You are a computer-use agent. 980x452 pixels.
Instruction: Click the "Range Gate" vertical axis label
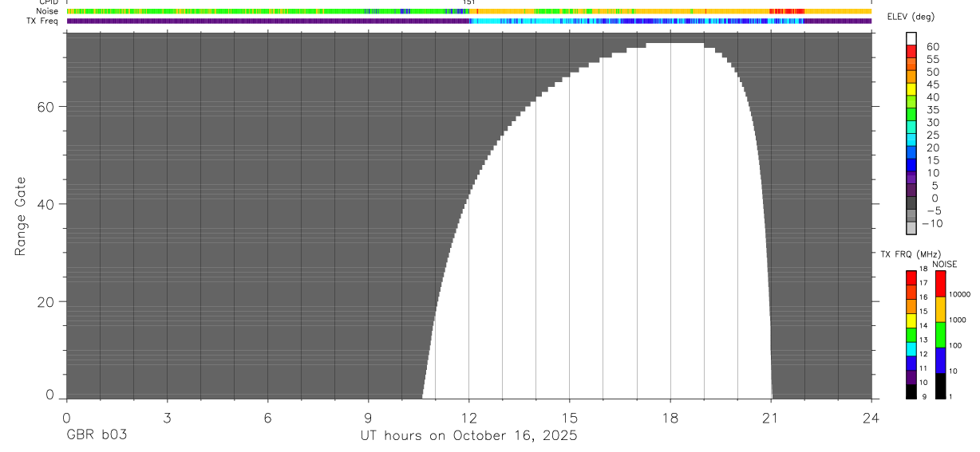pyautogui.click(x=22, y=216)
